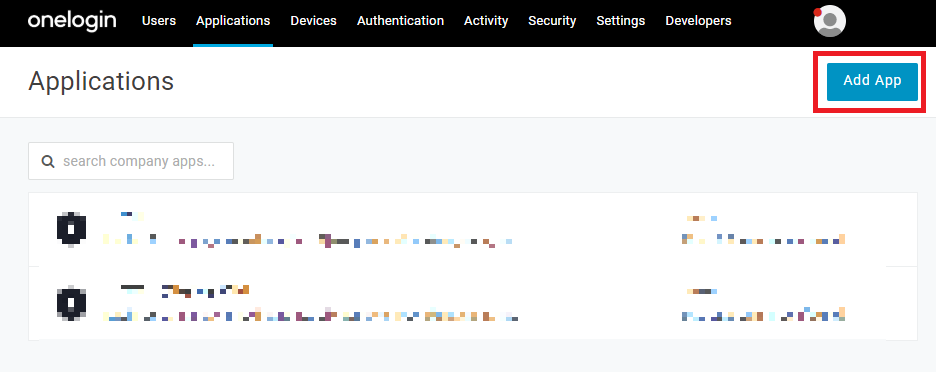Open the first application row
The height and width of the screenshot is (372, 936).
[x=473, y=230]
